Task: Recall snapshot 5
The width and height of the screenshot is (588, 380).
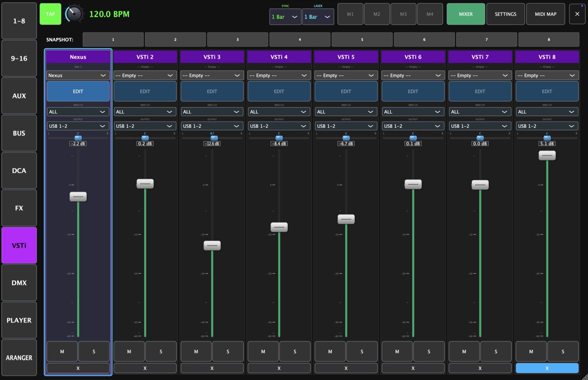Action: click(x=362, y=40)
